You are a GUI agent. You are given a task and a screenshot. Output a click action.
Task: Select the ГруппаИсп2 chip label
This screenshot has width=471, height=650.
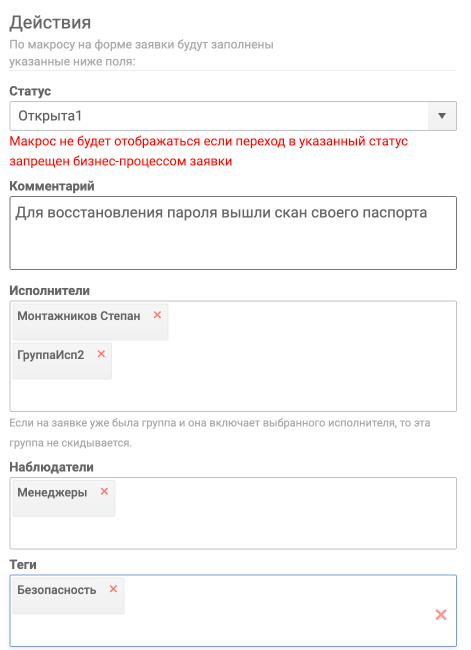click(x=51, y=355)
